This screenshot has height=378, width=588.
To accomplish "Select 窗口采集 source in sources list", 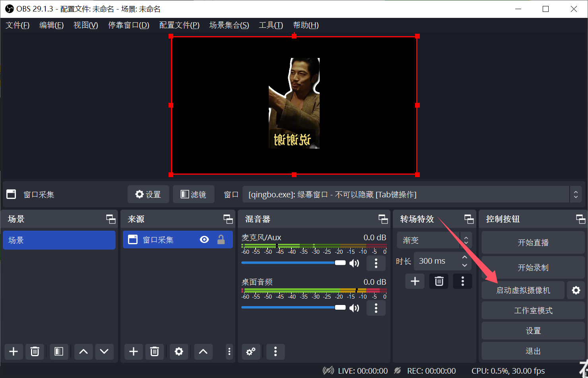I will (x=178, y=240).
